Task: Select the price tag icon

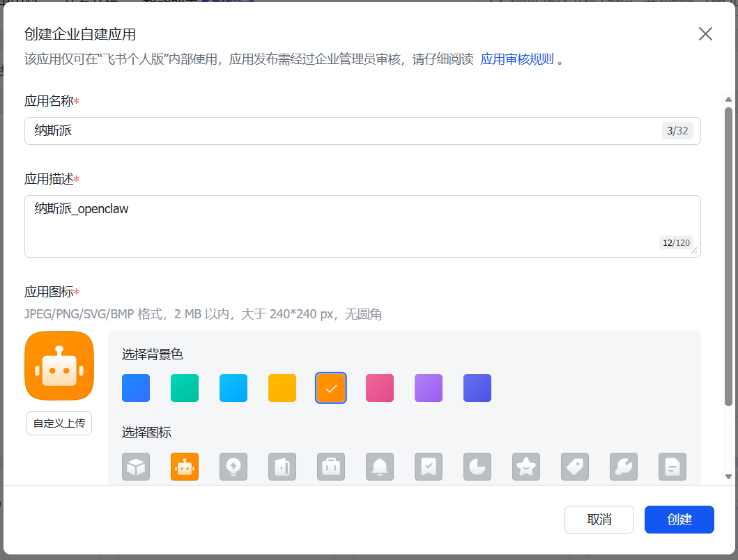Action: click(575, 467)
